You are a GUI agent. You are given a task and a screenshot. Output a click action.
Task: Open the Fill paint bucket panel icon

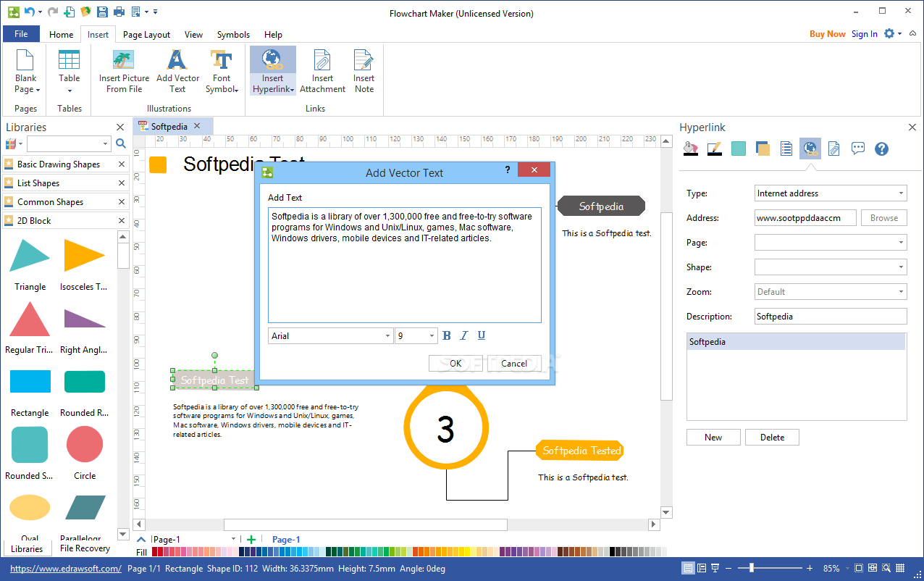point(690,149)
